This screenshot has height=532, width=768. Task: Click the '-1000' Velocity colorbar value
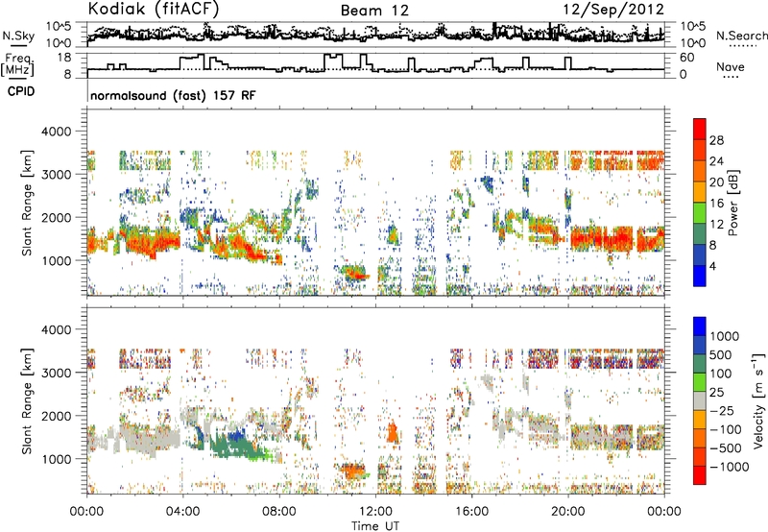coord(730,467)
